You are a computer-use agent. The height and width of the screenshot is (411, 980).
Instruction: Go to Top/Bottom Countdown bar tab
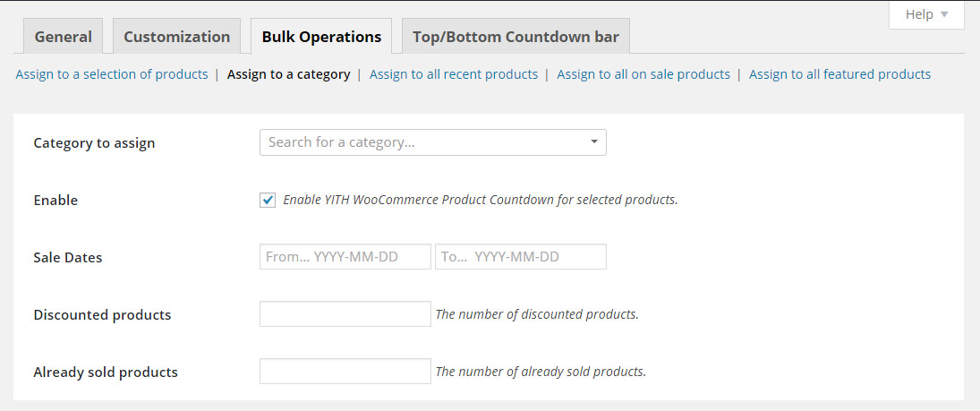(516, 37)
